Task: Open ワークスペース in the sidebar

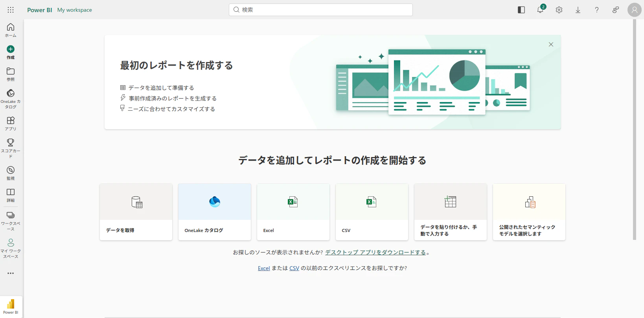Action: (x=11, y=221)
